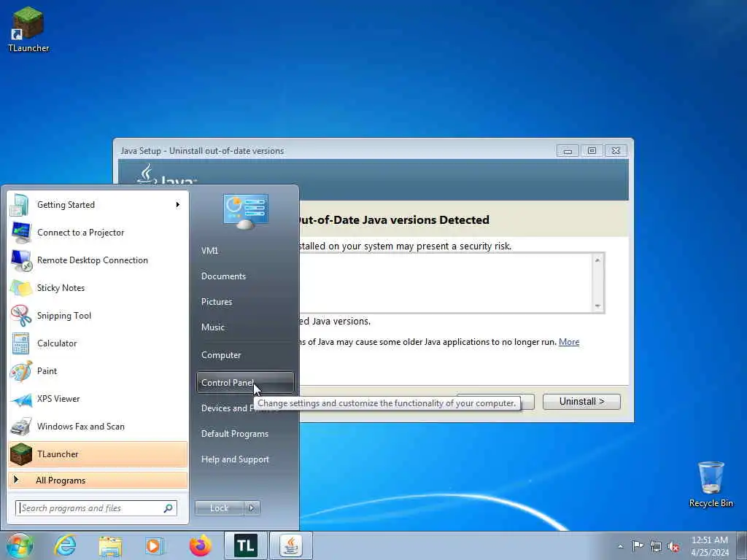
Task: Click the muted volume tray icon
Action: point(673,547)
